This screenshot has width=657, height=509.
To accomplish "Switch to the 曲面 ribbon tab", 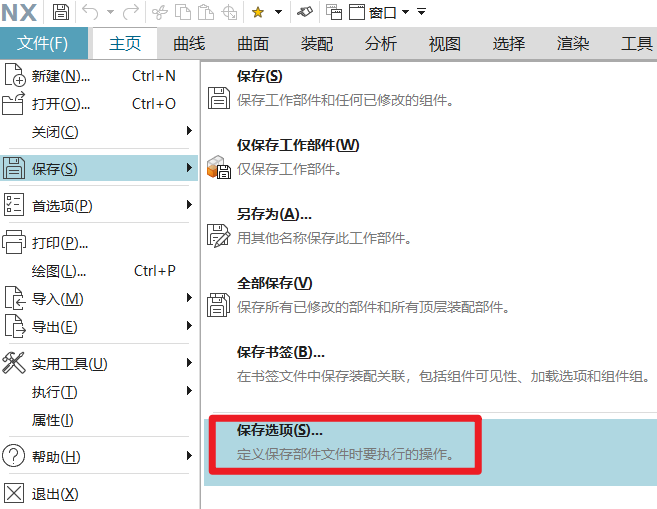I will point(253,43).
